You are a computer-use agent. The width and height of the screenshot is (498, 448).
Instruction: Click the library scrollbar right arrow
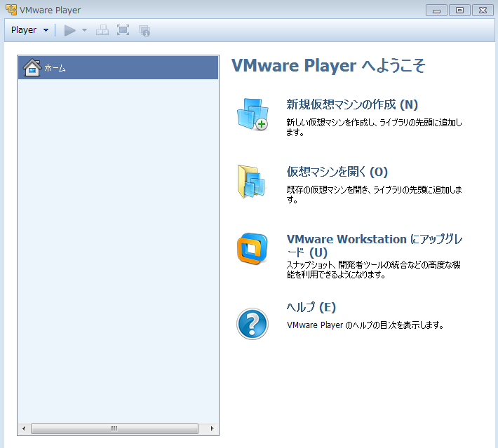click(x=212, y=428)
